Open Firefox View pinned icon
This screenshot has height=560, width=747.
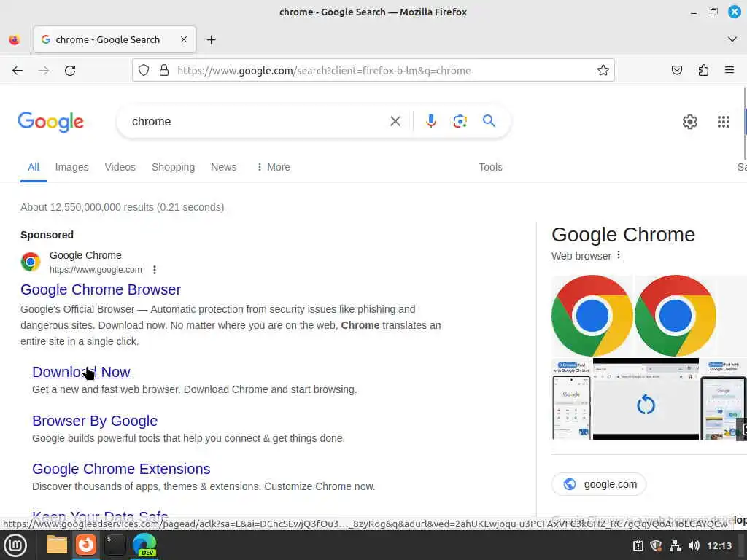tap(15, 40)
